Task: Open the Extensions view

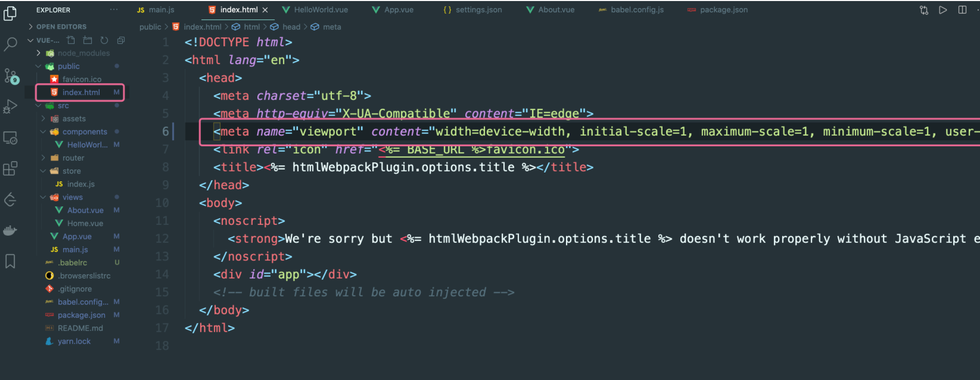Action: pyautogui.click(x=10, y=168)
